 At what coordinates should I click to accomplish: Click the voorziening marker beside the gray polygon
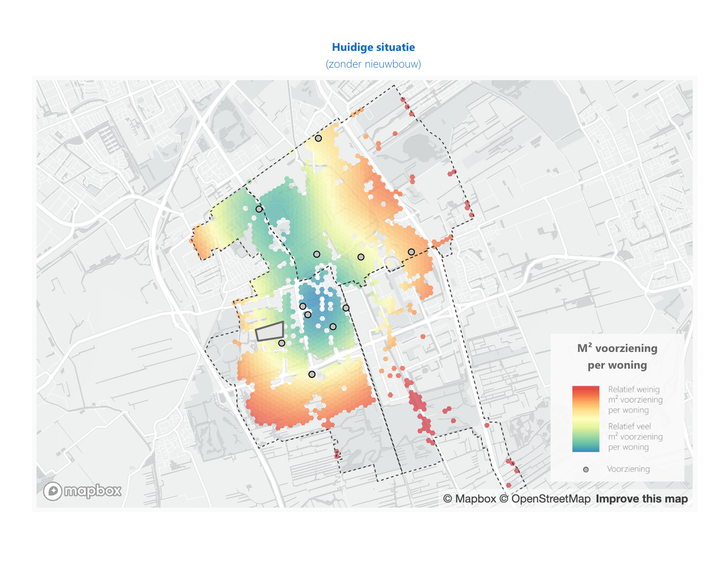point(282,343)
